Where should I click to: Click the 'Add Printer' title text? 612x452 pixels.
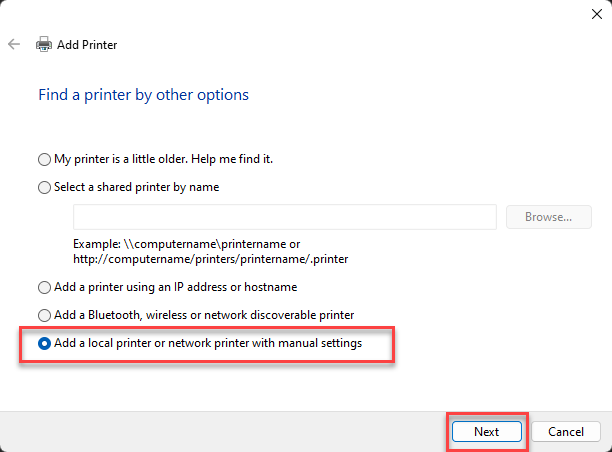coord(87,45)
